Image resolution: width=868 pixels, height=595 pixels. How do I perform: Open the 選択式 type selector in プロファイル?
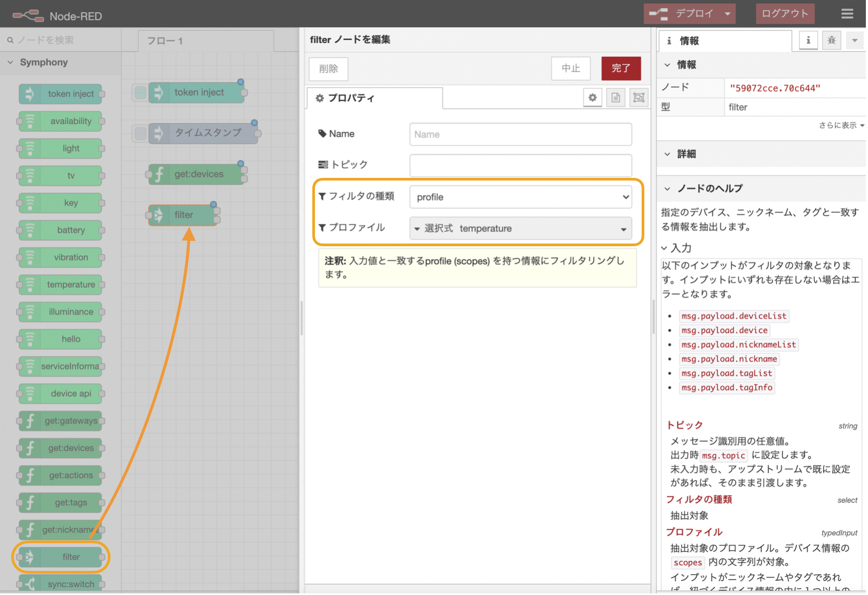point(433,229)
